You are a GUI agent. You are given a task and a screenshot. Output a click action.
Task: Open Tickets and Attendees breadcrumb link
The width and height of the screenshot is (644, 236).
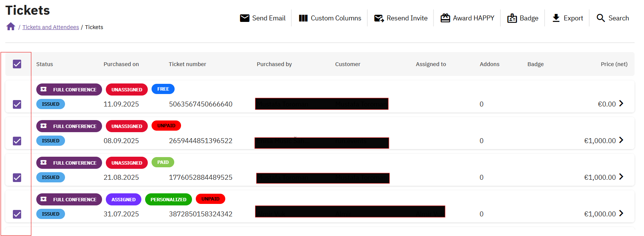51,27
